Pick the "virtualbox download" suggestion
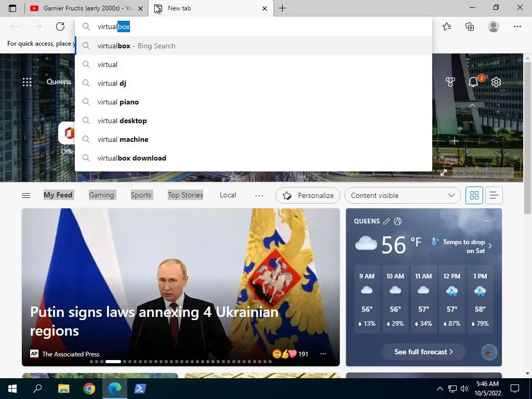 [254, 158]
